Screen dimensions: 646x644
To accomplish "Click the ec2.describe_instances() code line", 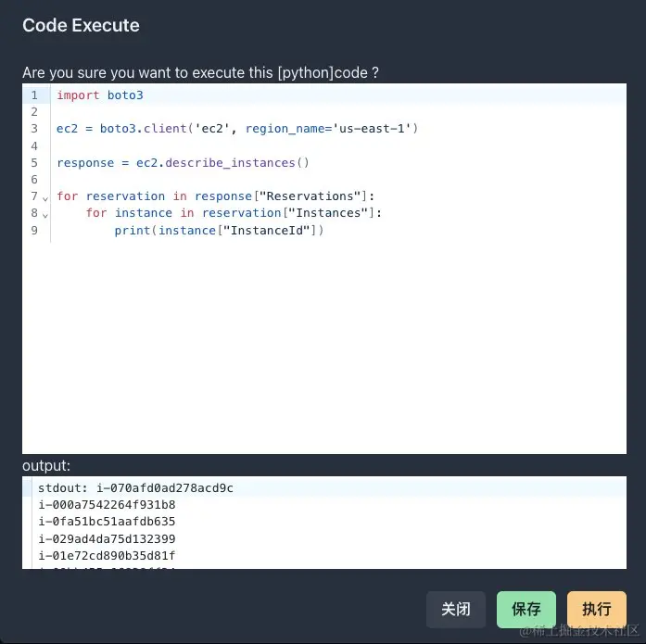I will (183, 163).
